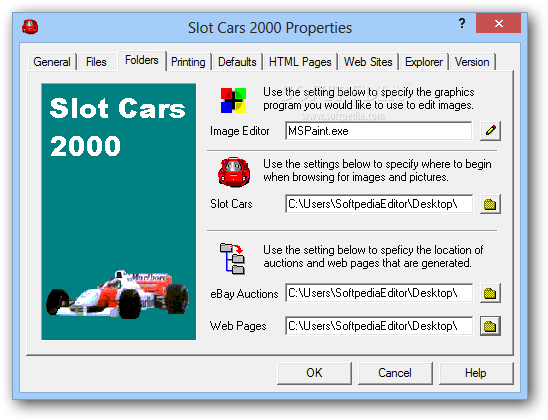Switch to the General tab
Image resolution: width=548 pixels, height=420 pixels.
(x=52, y=62)
